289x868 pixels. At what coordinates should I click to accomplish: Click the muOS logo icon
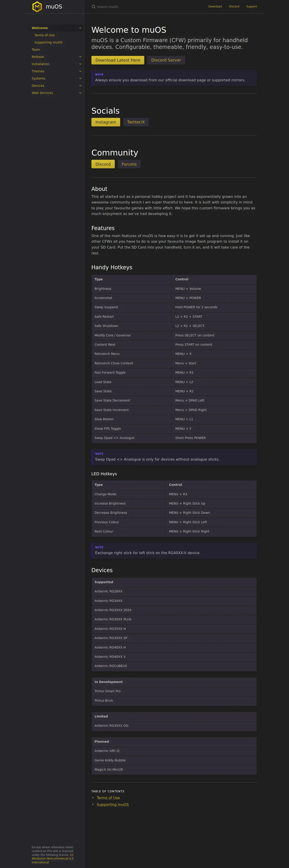(x=37, y=7)
